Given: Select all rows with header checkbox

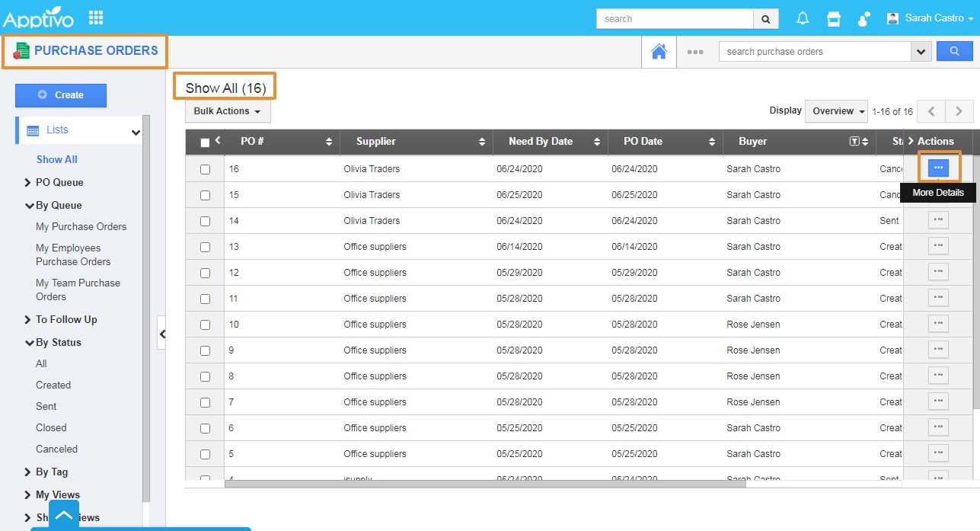Looking at the screenshot, I should [205, 142].
